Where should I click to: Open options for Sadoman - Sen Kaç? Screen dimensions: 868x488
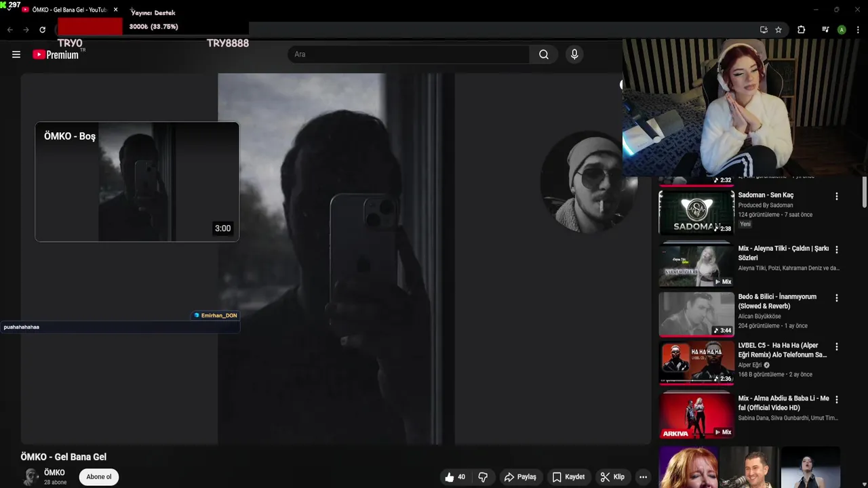coord(836,197)
